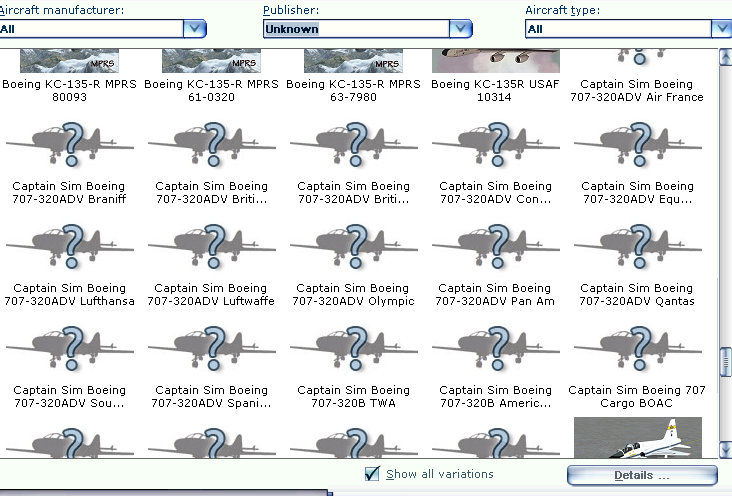The image size is (732, 496).
Task: Toggle the Show all variations checkbox
Action: [373, 474]
